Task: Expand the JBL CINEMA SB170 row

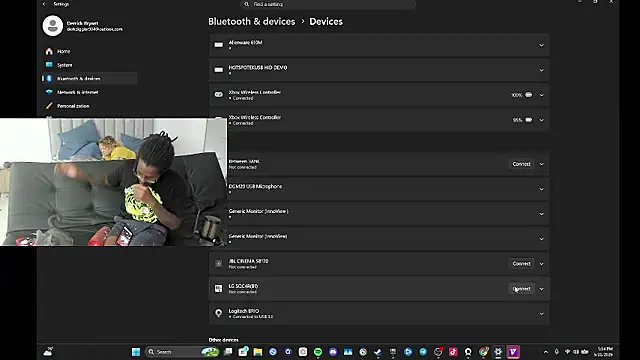Action: tap(541, 264)
